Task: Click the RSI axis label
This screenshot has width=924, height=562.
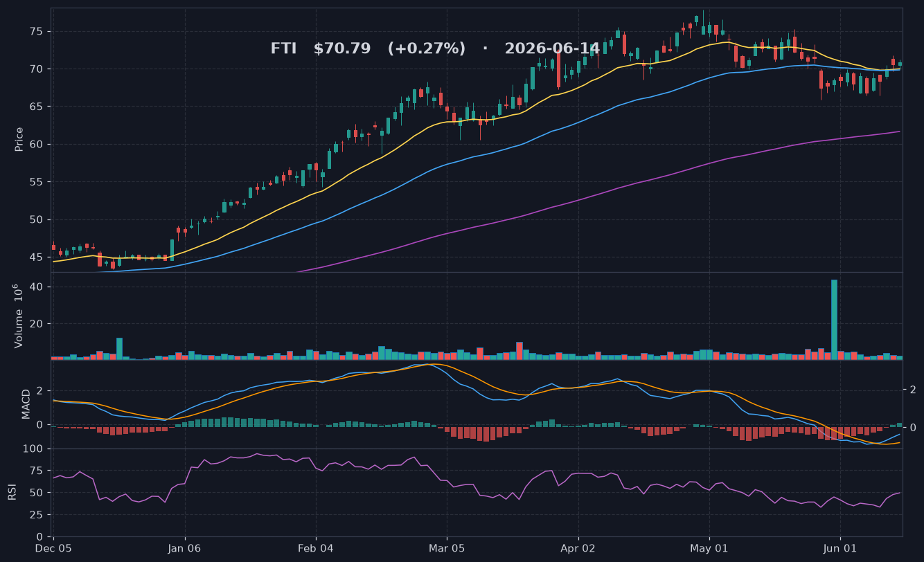Action: (x=12, y=492)
